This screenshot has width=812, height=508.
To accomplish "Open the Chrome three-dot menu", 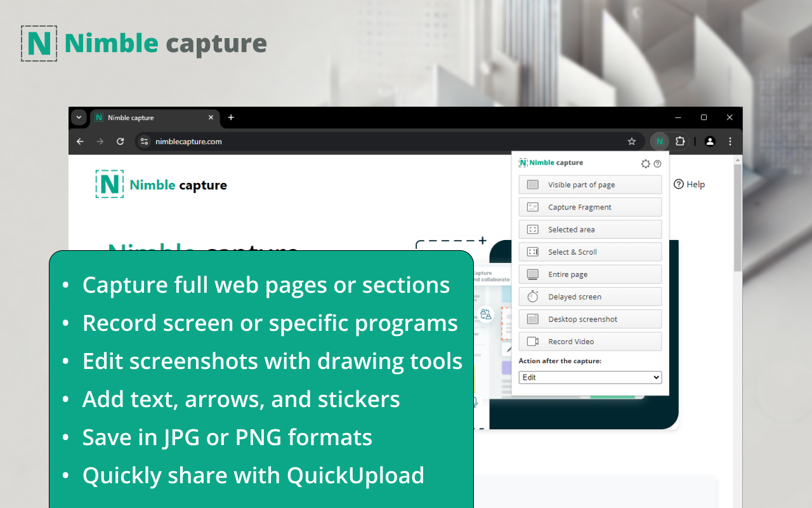I will [730, 141].
